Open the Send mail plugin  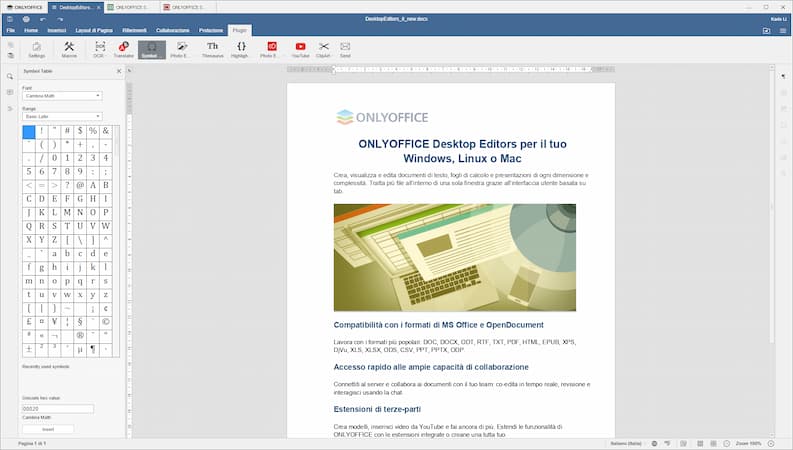pyautogui.click(x=345, y=49)
